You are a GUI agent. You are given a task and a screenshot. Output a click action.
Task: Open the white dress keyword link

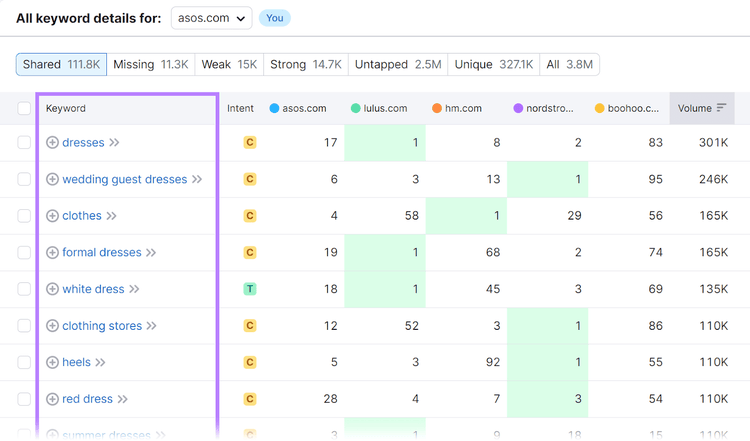(93, 289)
